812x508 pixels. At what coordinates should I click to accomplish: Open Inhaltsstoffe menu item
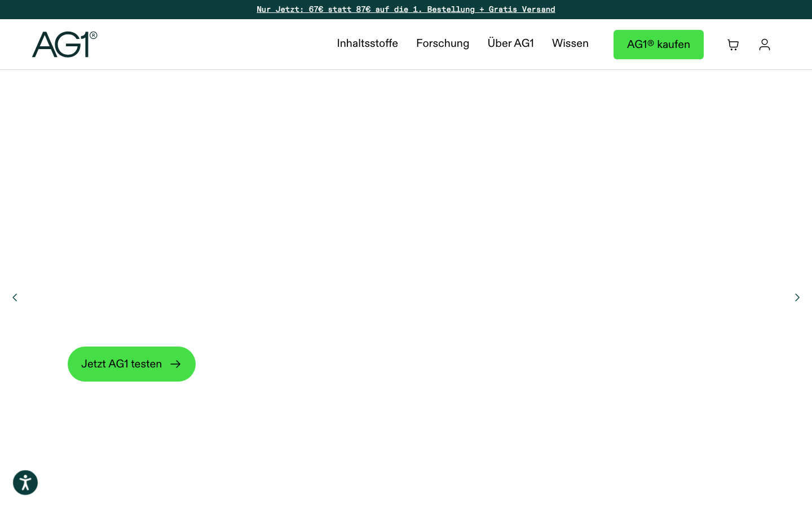click(x=368, y=43)
